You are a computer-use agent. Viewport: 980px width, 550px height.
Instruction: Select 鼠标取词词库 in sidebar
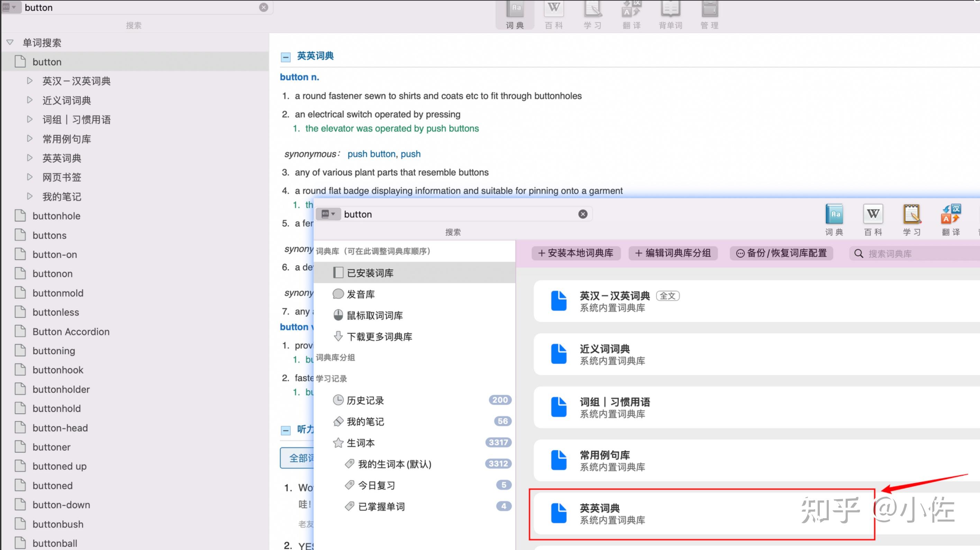coord(415,315)
